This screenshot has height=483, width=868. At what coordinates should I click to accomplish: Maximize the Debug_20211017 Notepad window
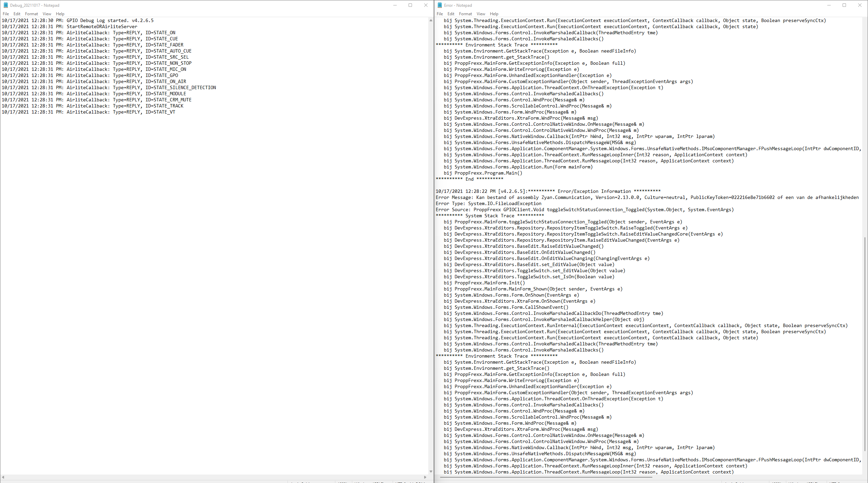(410, 5)
